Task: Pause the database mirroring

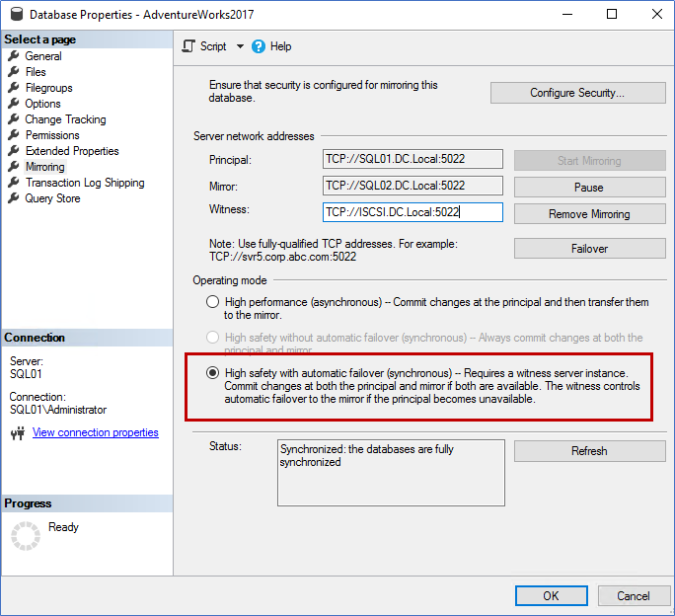Action: tap(589, 188)
